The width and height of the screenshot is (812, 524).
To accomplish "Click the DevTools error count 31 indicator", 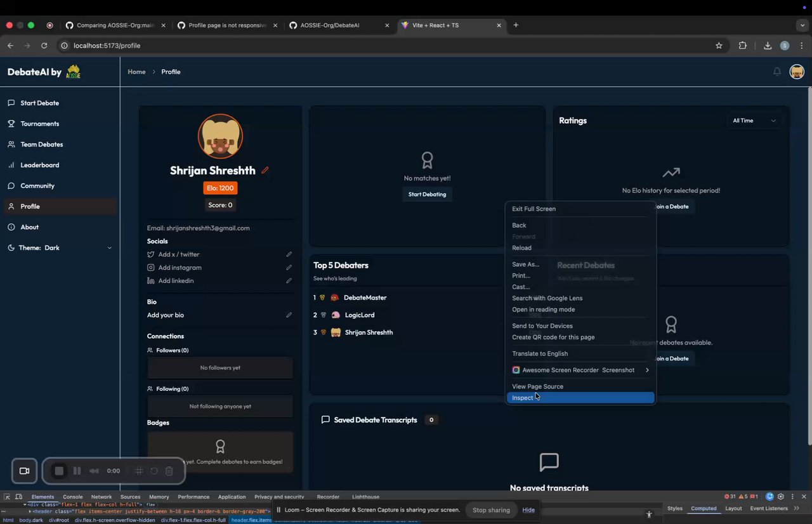I will pos(730,497).
